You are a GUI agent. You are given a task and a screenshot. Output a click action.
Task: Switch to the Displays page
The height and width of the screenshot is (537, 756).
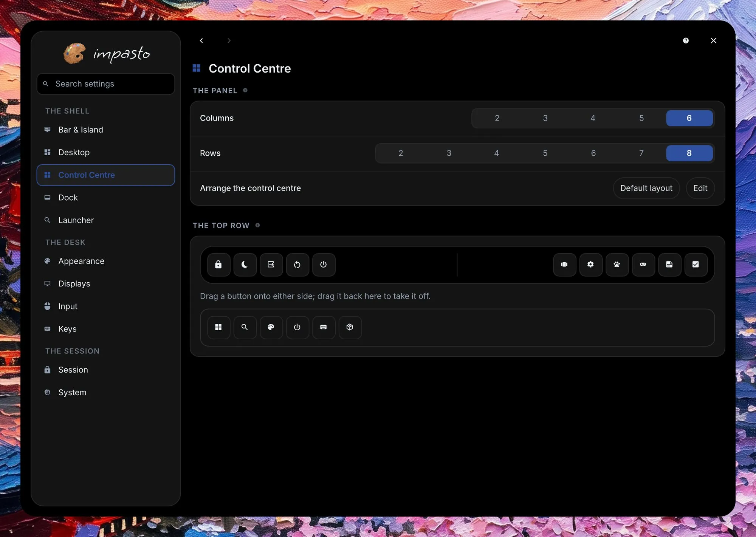pyautogui.click(x=106, y=283)
